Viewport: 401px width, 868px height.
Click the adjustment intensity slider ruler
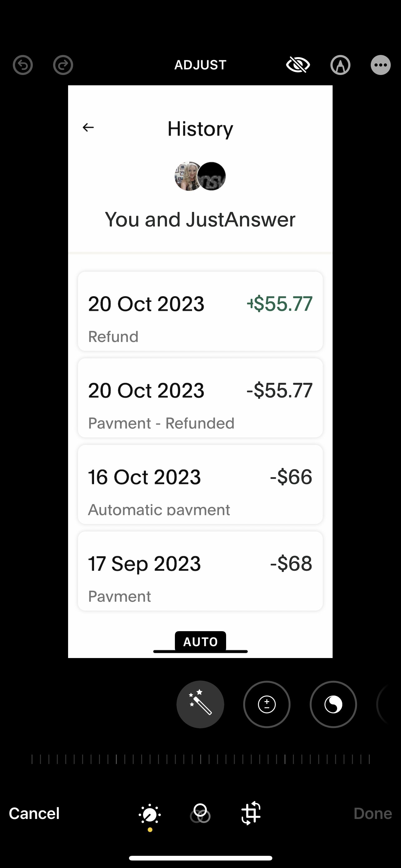200,759
